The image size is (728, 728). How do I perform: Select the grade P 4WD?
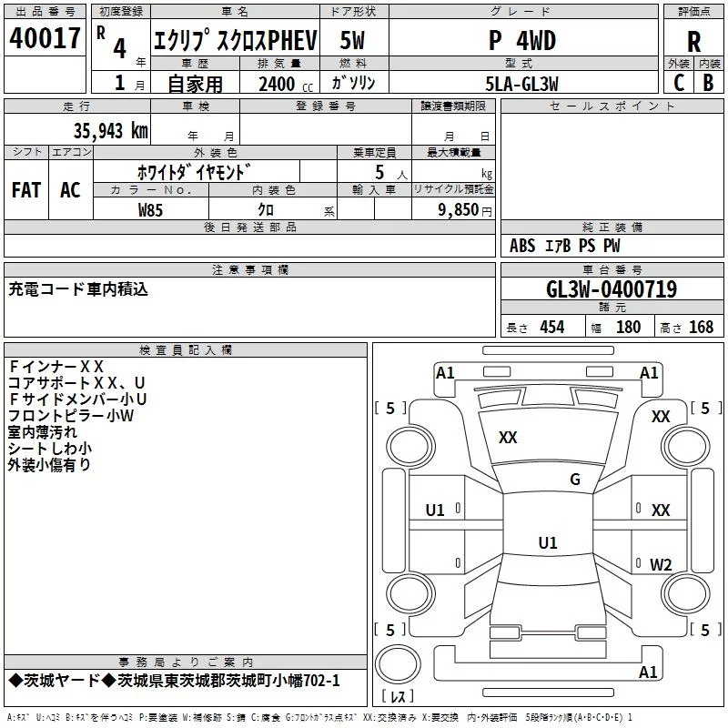522,41
